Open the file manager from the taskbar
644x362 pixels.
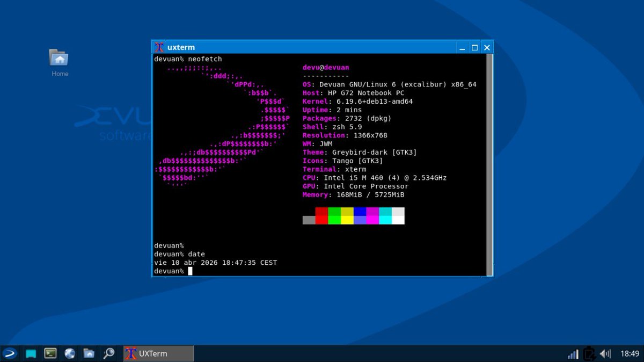click(89, 353)
